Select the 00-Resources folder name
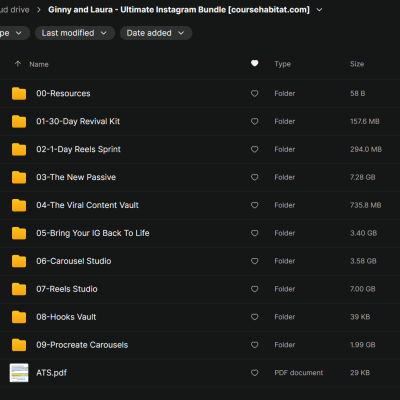This screenshot has height=400, width=400. pos(63,94)
